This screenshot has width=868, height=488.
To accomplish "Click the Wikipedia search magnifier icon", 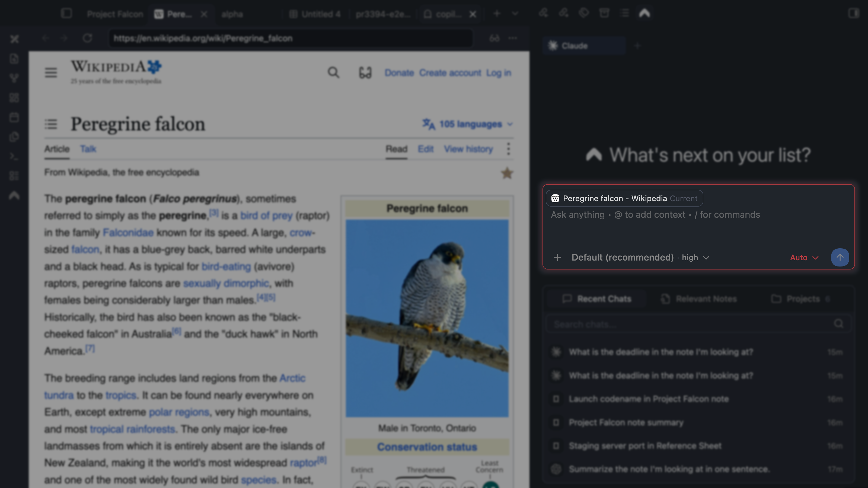I will 333,72.
